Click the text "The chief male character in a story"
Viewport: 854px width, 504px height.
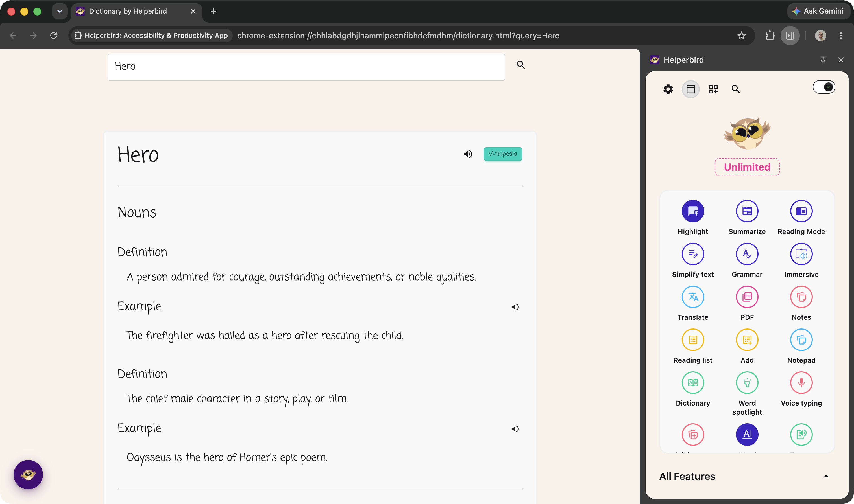pyautogui.click(x=237, y=399)
